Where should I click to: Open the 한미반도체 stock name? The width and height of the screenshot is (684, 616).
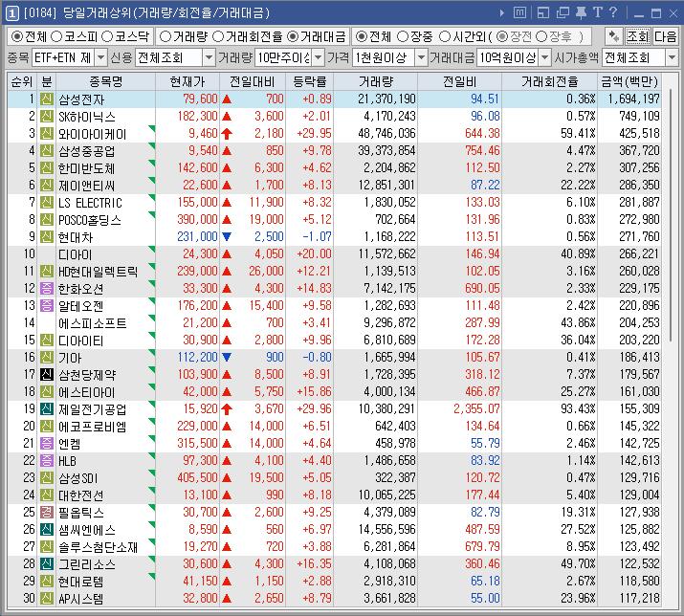pyautogui.click(x=86, y=168)
